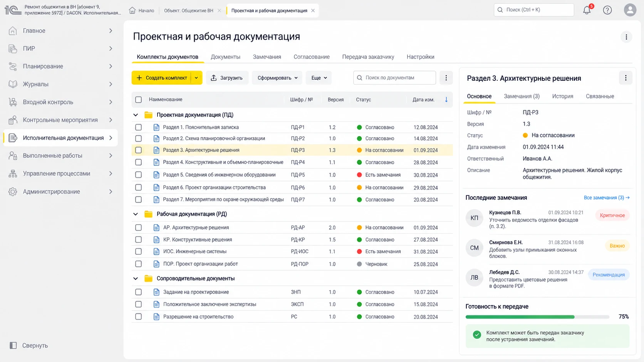Select the Положительное заключение экспертизы row
This screenshot has width=644, height=362.
pyautogui.click(x=292, y=304)
